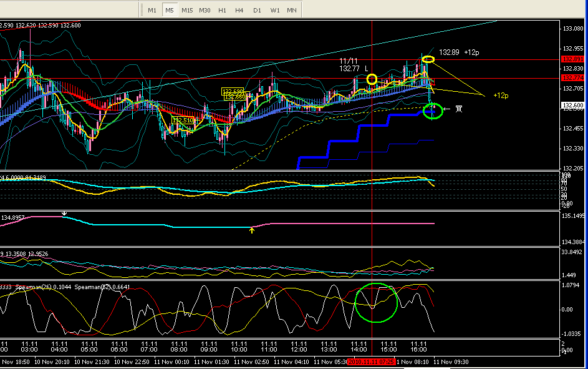This screenshot has width=588, height=369.
Task: Click the '11.11 03:00' time label
Action: 29,347
